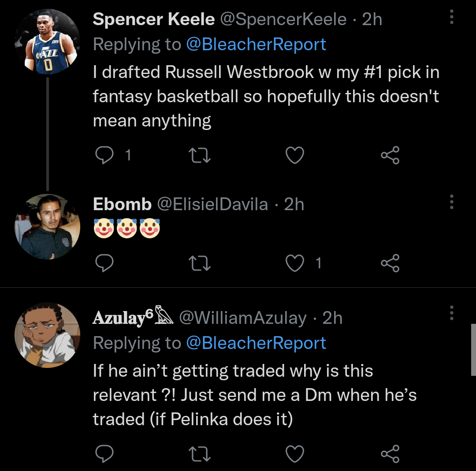Open more options for Spencer Keele's tweet
The image size is (476, 471).
tap(451, 17)
